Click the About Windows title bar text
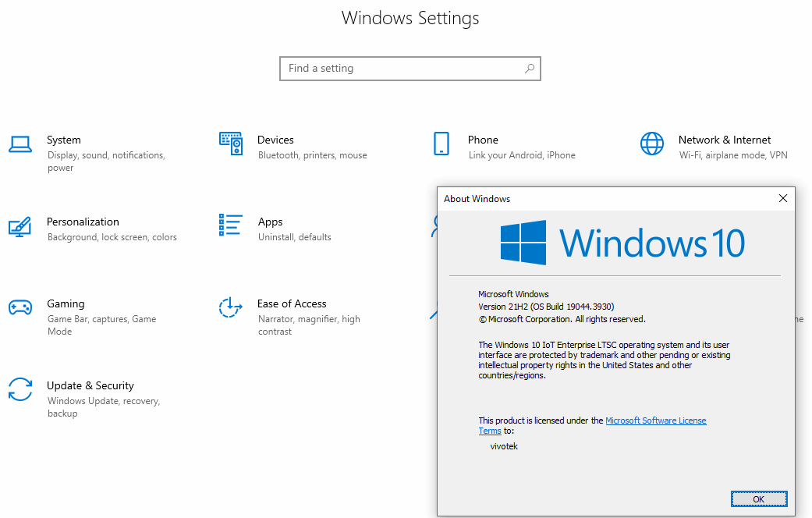Viewport: 812px width, 518px height. pos(477,199)
